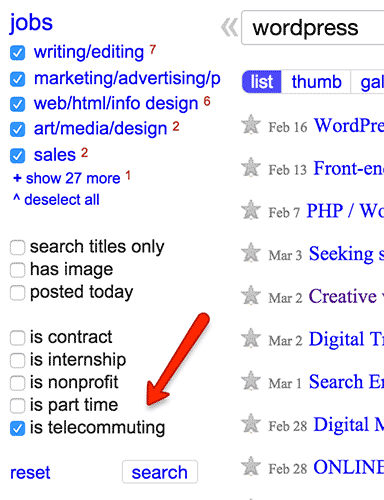
Task: Tick the is part time option
Action: point(17,406)
